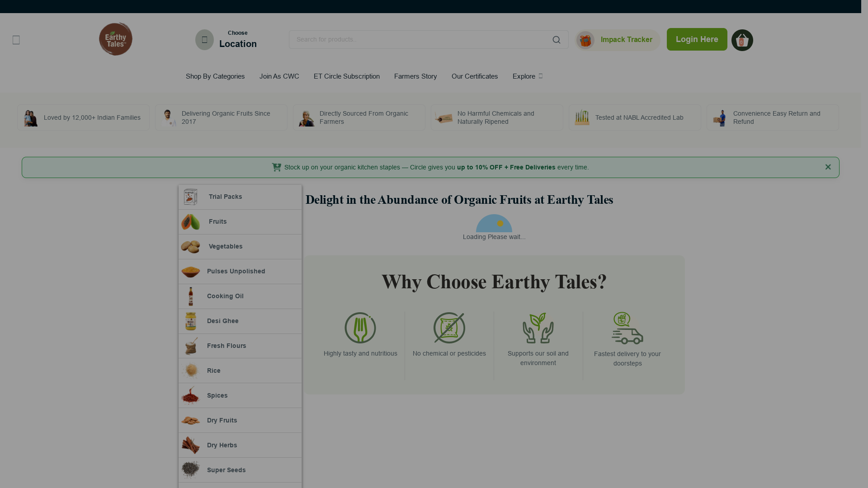Image resolution: width=868 pixels, height=488 pixels.
Task: Expand the Explore dropdown menu
Action: point(527,76)
